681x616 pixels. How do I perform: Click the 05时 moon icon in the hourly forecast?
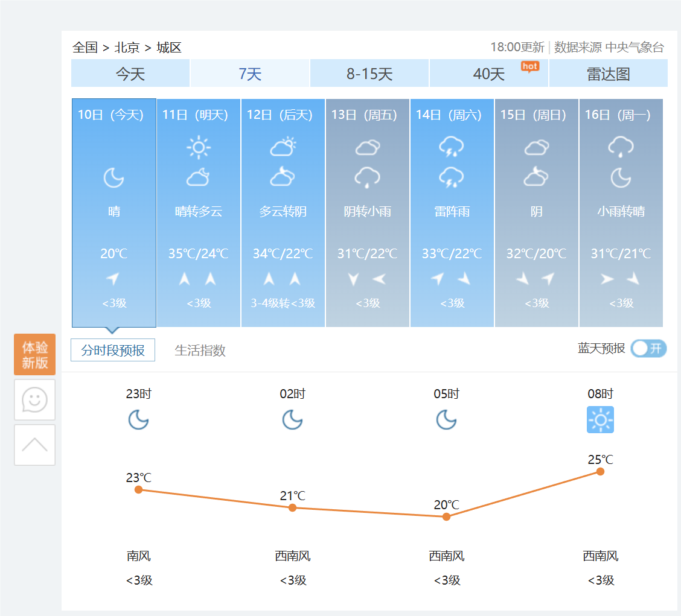[446, 420]
